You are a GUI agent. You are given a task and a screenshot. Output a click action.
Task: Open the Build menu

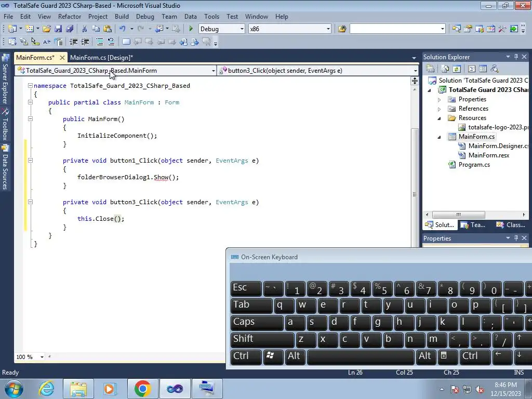122,16
